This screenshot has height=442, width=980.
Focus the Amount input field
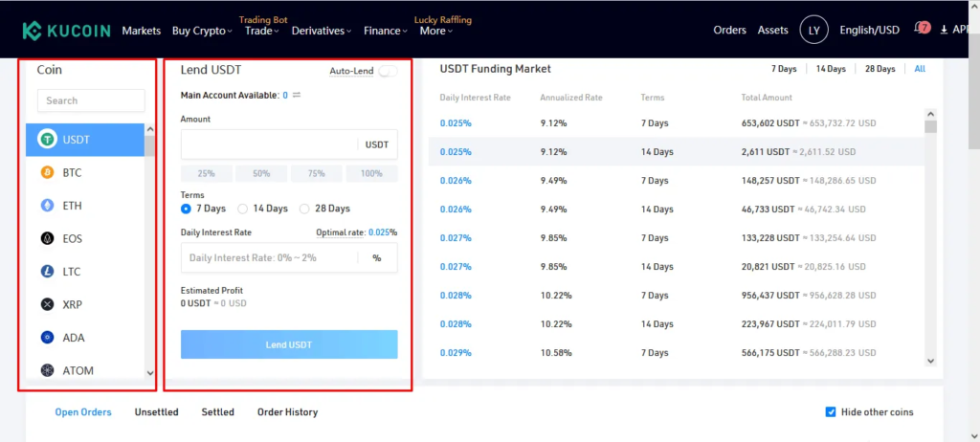pyautogui.click(x=289, y=144)
